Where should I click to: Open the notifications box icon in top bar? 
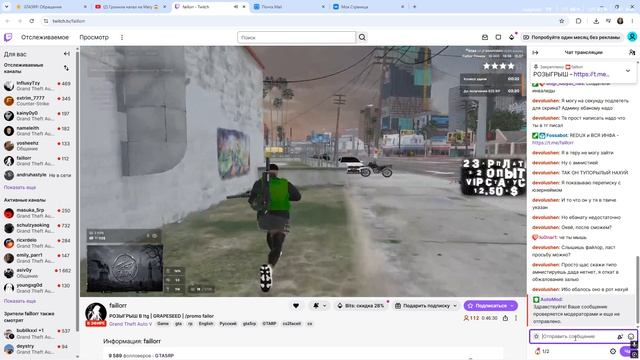tap(498, 37)
